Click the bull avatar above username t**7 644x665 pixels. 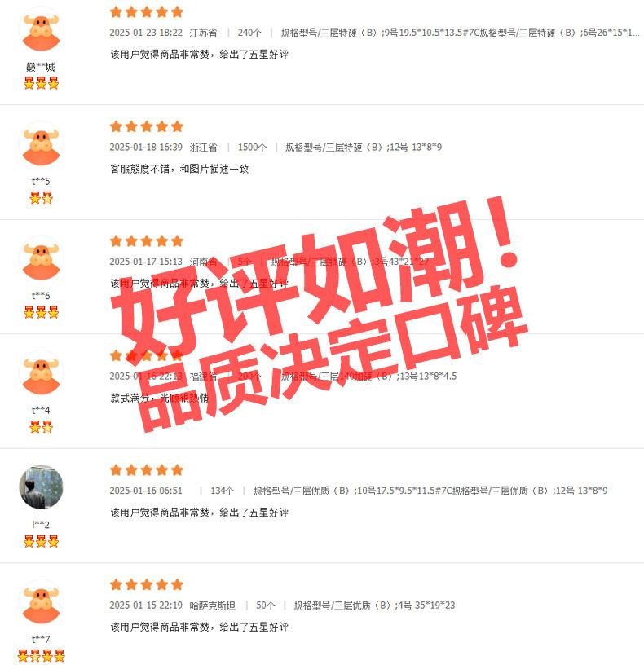point(41,601)
